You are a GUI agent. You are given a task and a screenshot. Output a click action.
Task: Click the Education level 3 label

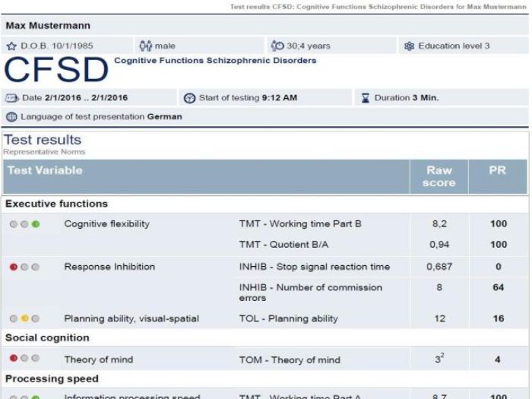(x=454, y=46)
